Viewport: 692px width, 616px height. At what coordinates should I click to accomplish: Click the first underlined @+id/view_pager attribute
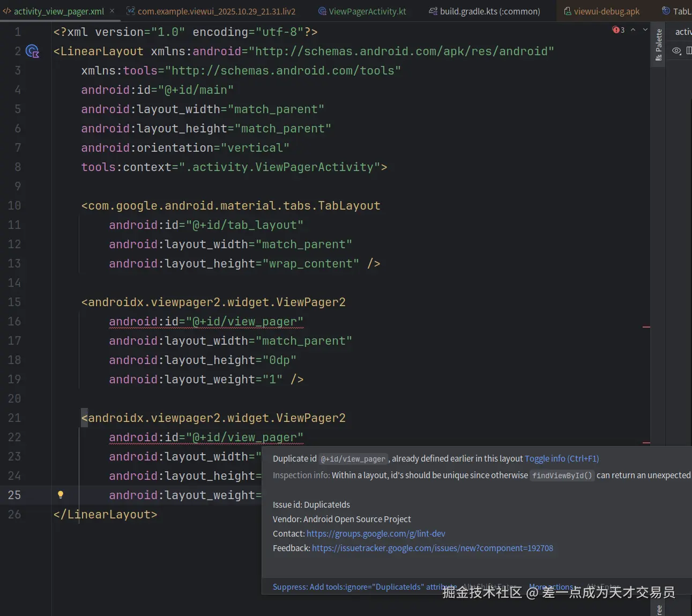[x=206, y=322]
